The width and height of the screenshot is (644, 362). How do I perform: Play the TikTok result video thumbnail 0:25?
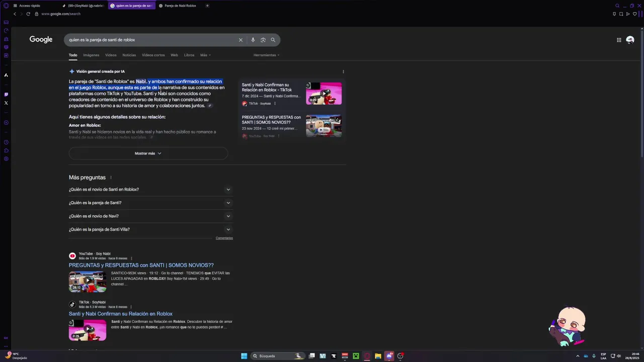[88, 330]
